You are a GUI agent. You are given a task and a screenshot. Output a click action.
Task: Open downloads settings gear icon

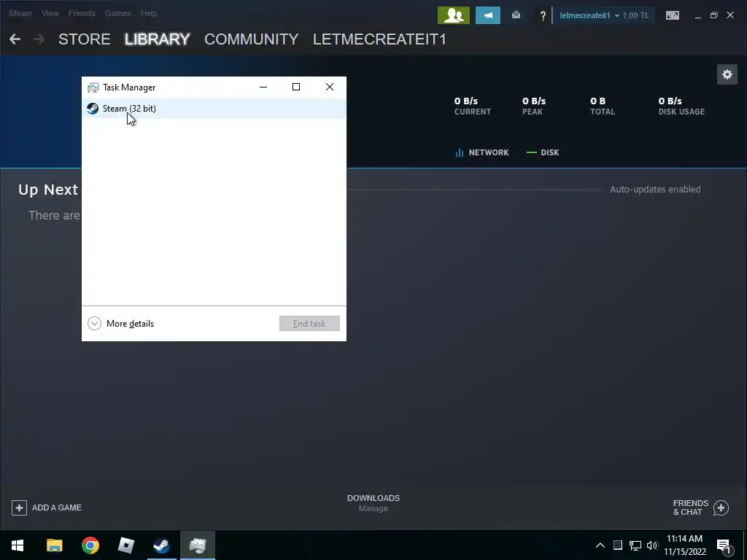pyautogui.click(x=727, y=74)
